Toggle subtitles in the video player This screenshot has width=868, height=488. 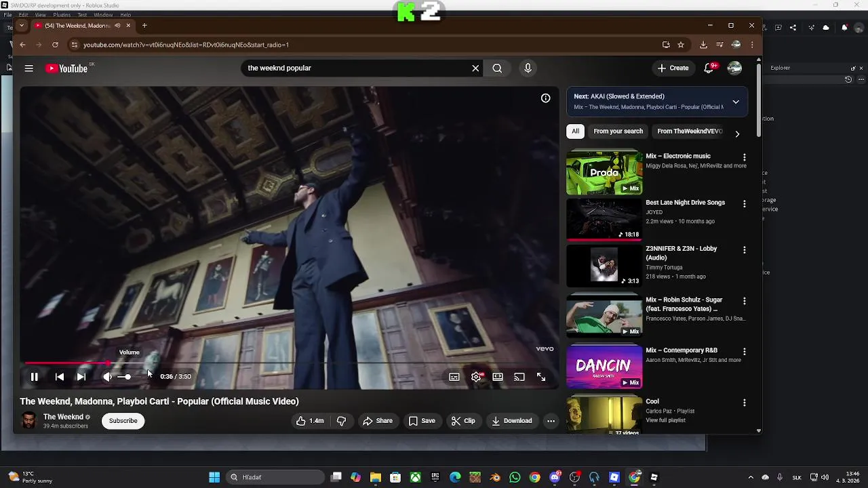(454, 377)
